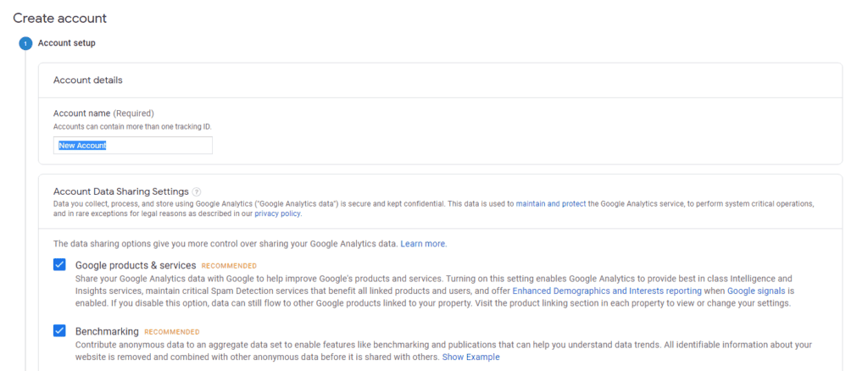Viewport: 868px width, 371px height.
Task: Focus the Account name text field
Action: (133, 146)
